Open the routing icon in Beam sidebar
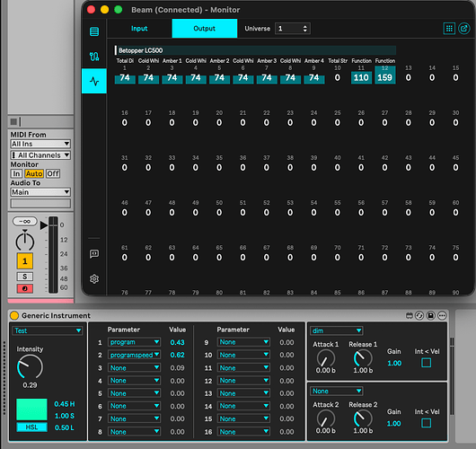 pos(94,57)
